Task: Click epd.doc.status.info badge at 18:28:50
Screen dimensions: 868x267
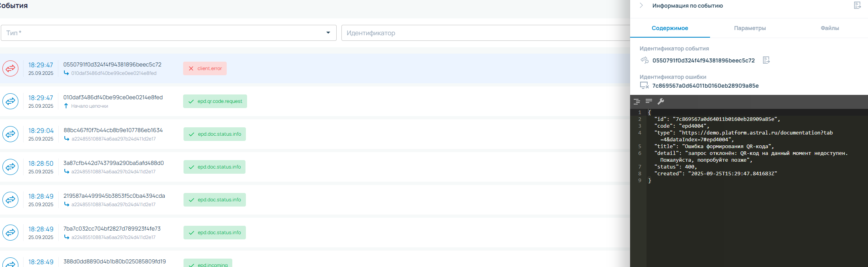Action: (x=214, y=167)
